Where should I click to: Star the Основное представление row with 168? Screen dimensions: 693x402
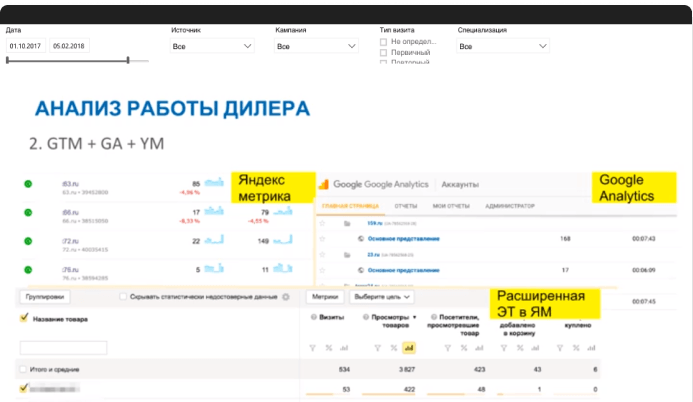pyautogui.click(x=322, y=239)
